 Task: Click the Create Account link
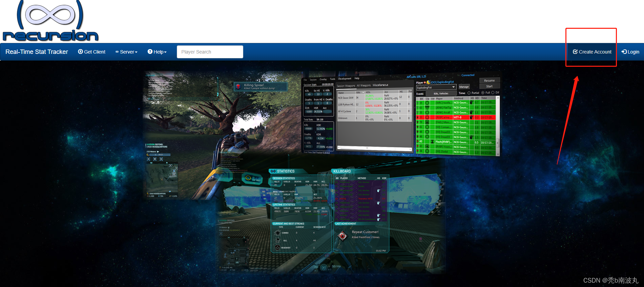592,52
